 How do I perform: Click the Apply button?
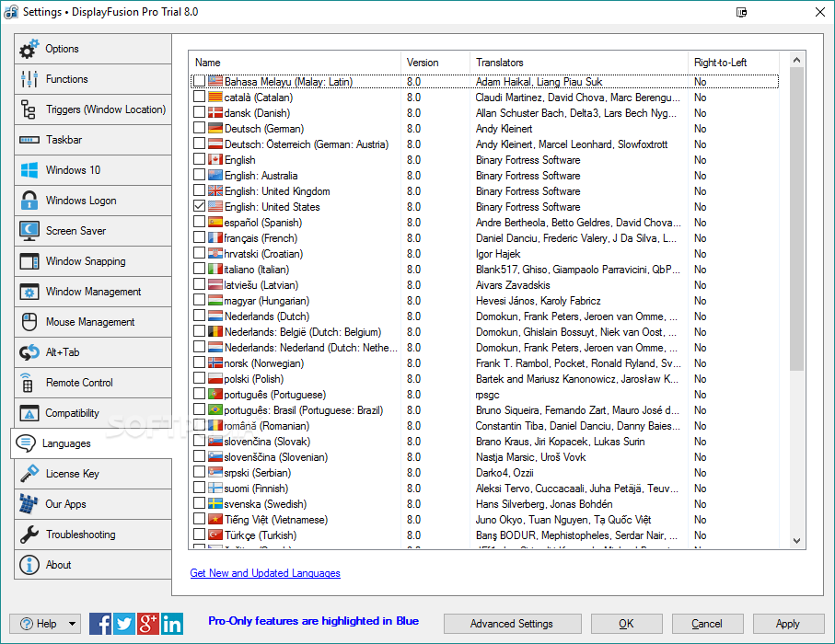(788, 624)
